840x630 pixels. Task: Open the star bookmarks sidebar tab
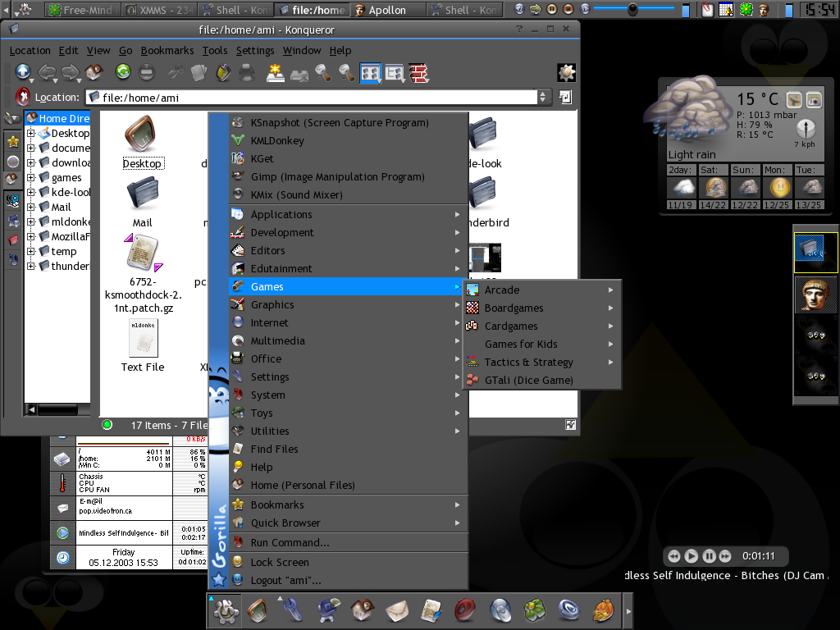[13, 141]
